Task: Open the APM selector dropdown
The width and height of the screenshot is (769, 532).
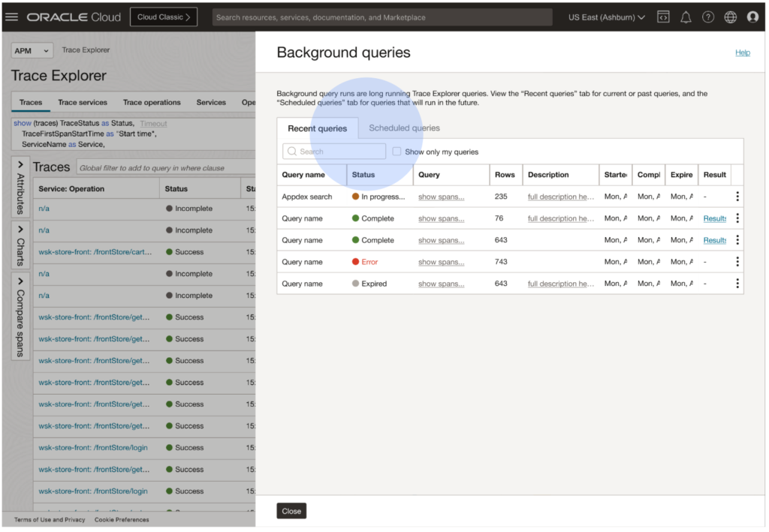Action: [x=32, y=50]
